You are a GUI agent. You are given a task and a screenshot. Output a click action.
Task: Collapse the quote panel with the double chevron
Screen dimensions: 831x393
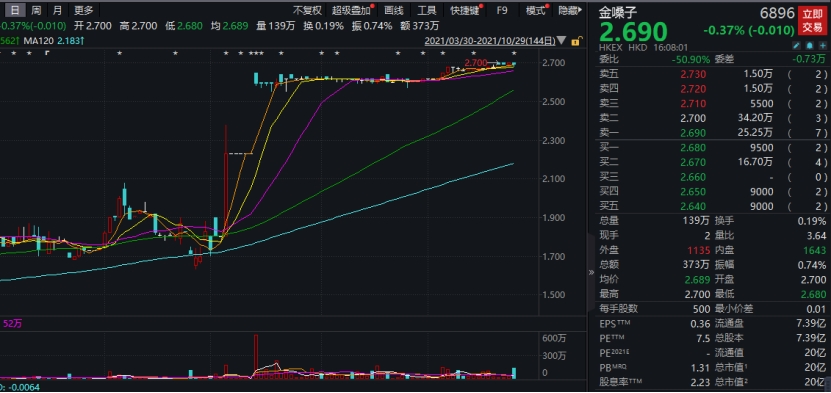pyautogui.click(x=591, y=272)
